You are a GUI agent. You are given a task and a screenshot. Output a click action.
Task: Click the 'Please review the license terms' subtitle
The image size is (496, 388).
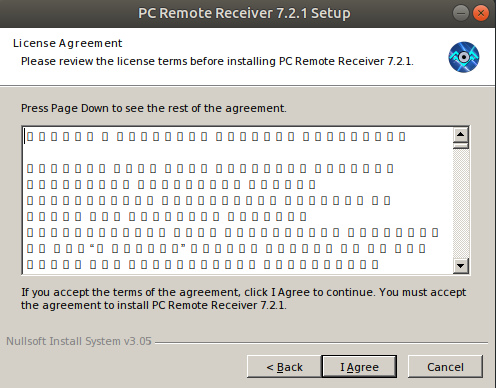[x=217, y=61]
